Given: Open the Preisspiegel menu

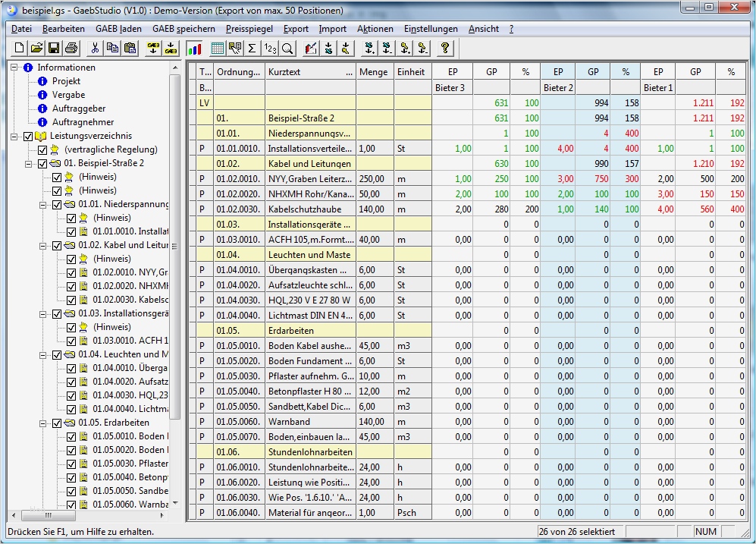Looking at the screenshot, I should tap(249, 29).
